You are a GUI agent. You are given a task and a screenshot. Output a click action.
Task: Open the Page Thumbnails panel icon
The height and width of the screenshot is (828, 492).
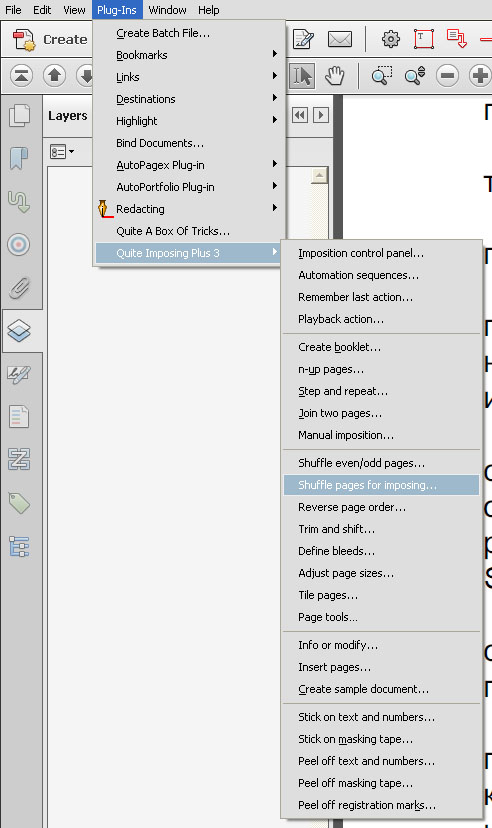click(20, 116)
